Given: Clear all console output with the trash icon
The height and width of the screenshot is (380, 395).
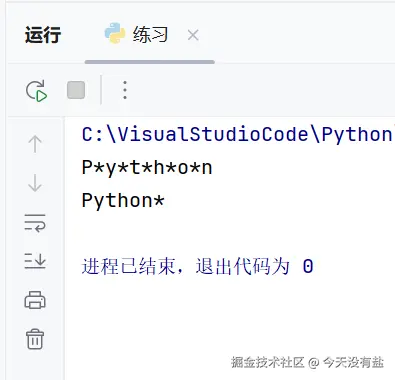Looking at the screenshot, I should click(35, 339).
